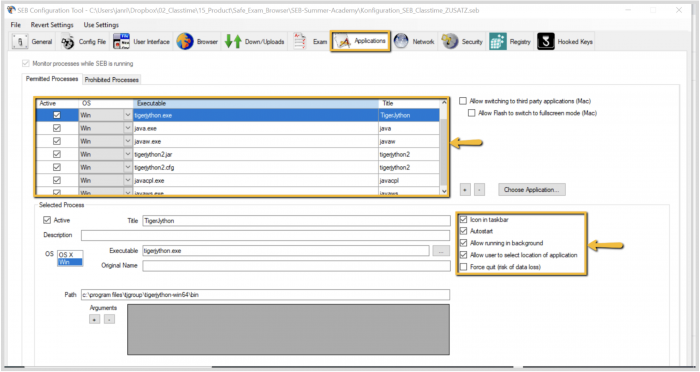The height and width of the screenshot is (372, 700).
Task: Add argument with plus button under Arguments
Action: tap(95, 319)
